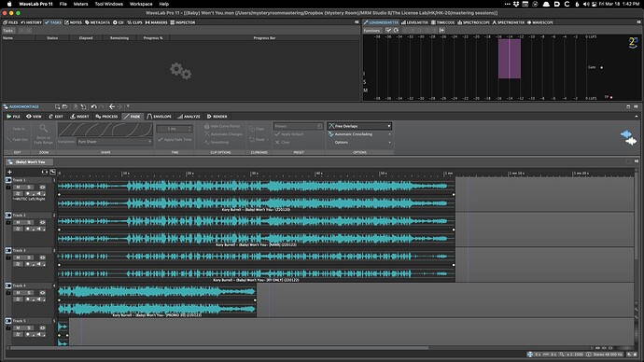Viewport: 644px width, 362px height.
Task: Switch to the Spectroscope tab
Action: click(x=473, y=22)
